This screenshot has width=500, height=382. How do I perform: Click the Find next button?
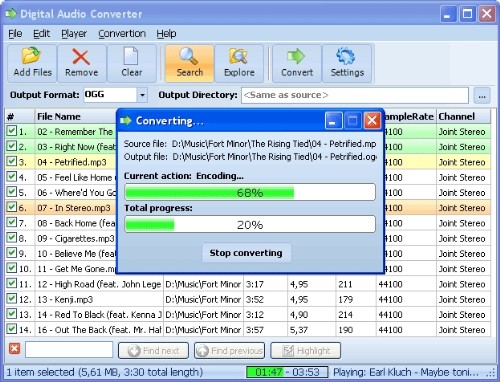[x=154, y=351]
